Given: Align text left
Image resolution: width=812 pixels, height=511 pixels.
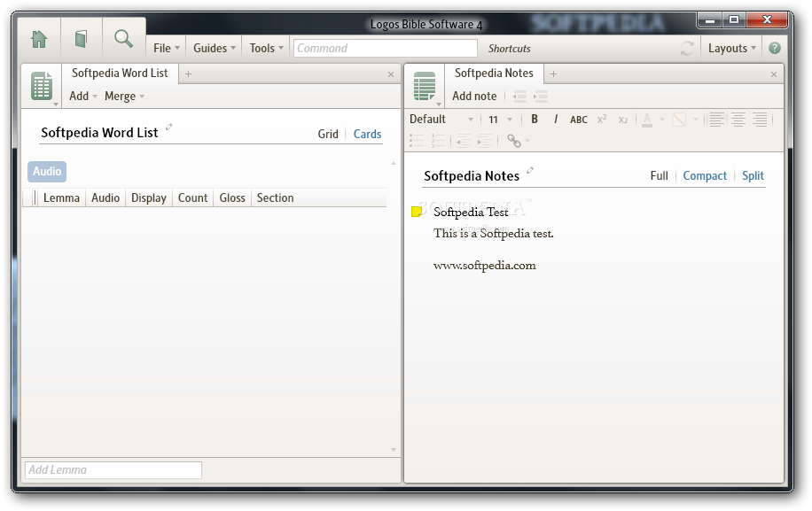Looking at the screenshot, I should coord(717,120).
